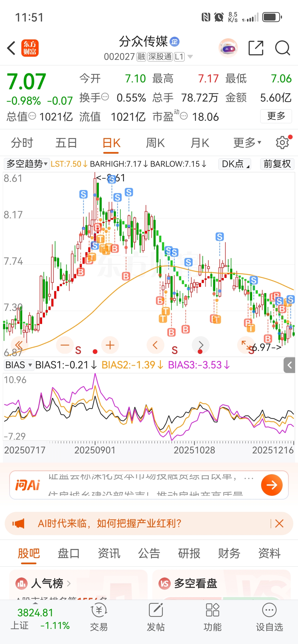The image size is (298, 644).
Task: Tap the orange arrow in 问AI box
Action: point(272,485)
